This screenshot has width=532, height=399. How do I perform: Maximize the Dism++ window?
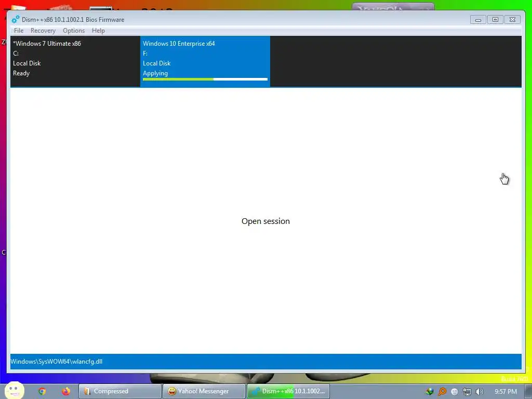tap(495, 20)
